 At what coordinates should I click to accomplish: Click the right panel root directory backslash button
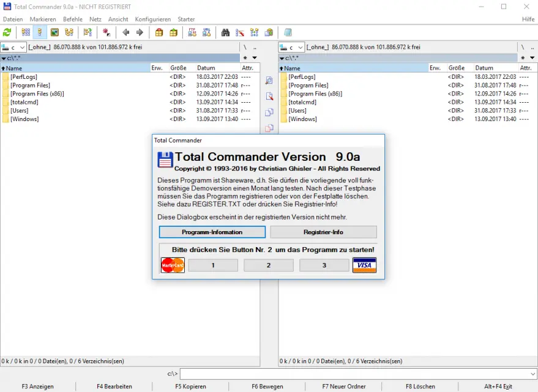coord(523,47)
